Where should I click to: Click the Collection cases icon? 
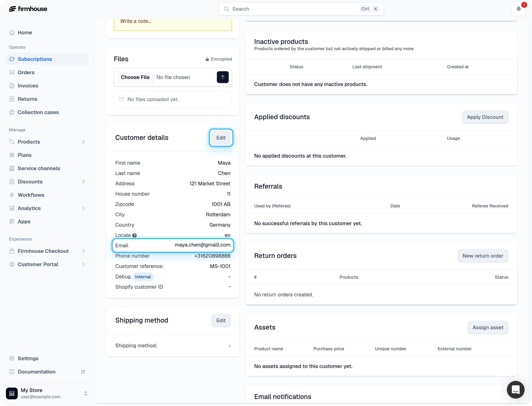click(12, 112)
